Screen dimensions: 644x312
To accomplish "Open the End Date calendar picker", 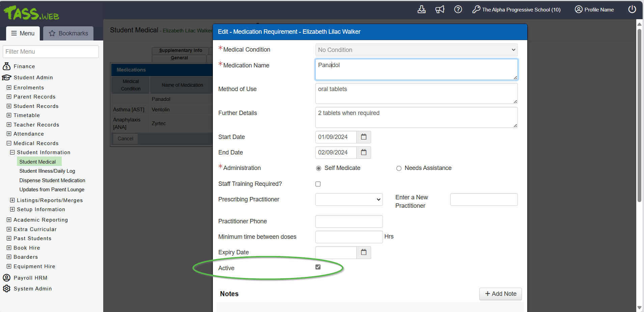I will click(364, 152).
